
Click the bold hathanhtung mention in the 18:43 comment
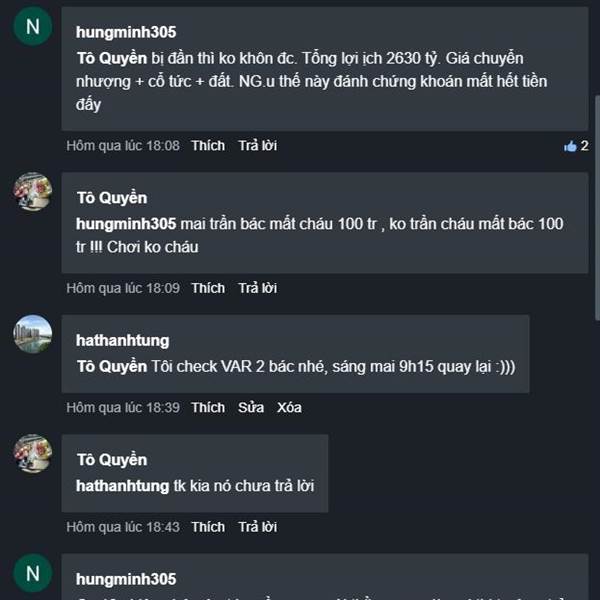pos(123,485)
